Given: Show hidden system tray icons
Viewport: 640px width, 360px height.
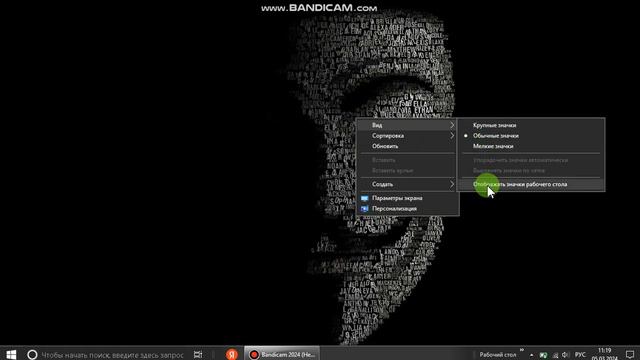Looking at the screenshot, I should (531, 355).
